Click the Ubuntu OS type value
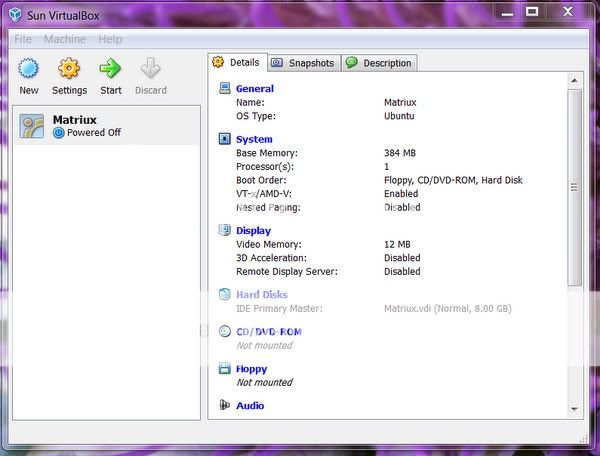Screen dimensions: 600x456 399,116
